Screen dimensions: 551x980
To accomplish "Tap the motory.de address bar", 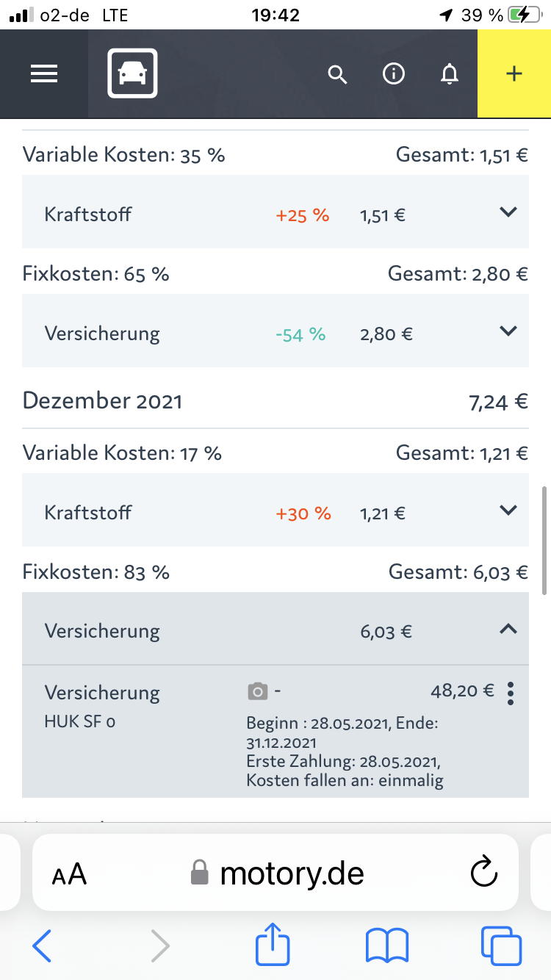I will [x=275, y=873].
